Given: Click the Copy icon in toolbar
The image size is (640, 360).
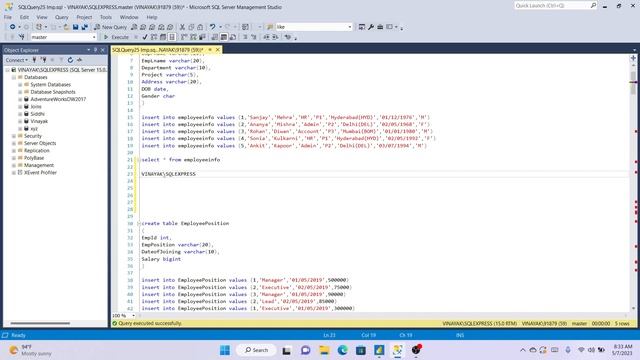Looking at the screenshot, I should pos(191,27).
